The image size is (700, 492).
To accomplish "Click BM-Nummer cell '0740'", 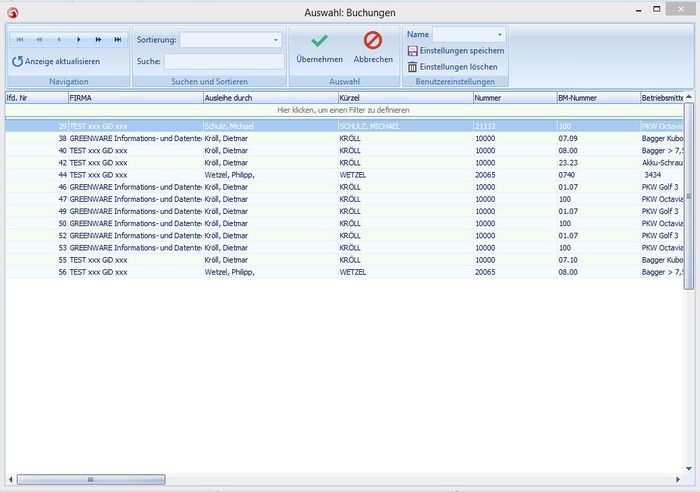I will 598,175.
